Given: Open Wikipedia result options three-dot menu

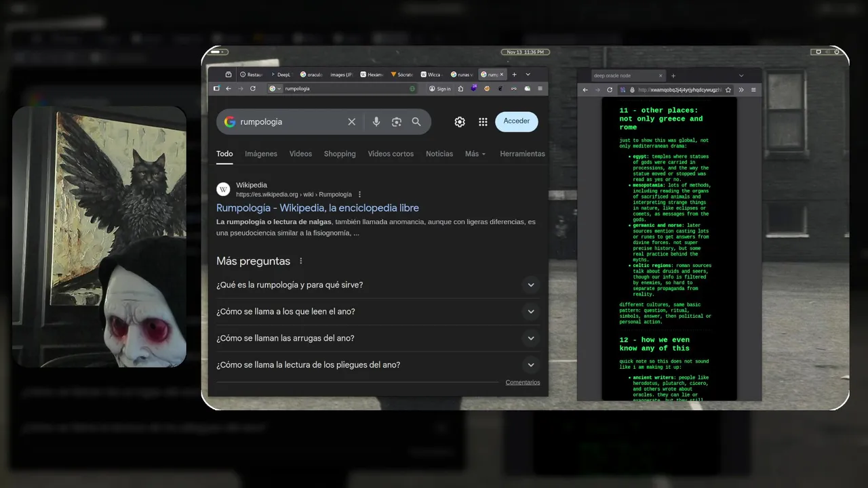Looking at the screenshot, I should pos(359,195).
